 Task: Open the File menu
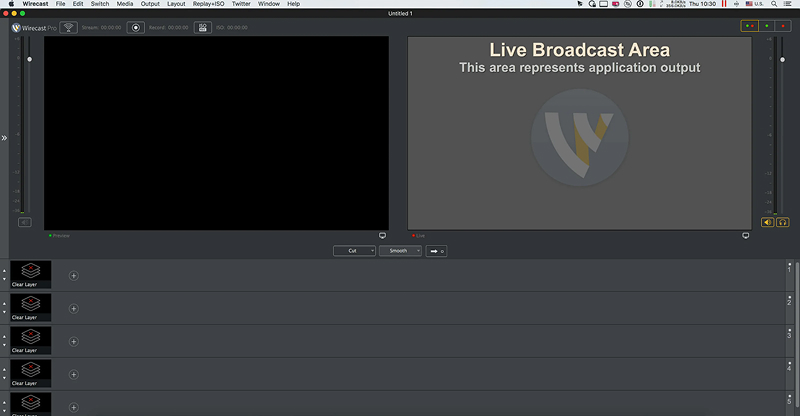click(x=60, y=4)
